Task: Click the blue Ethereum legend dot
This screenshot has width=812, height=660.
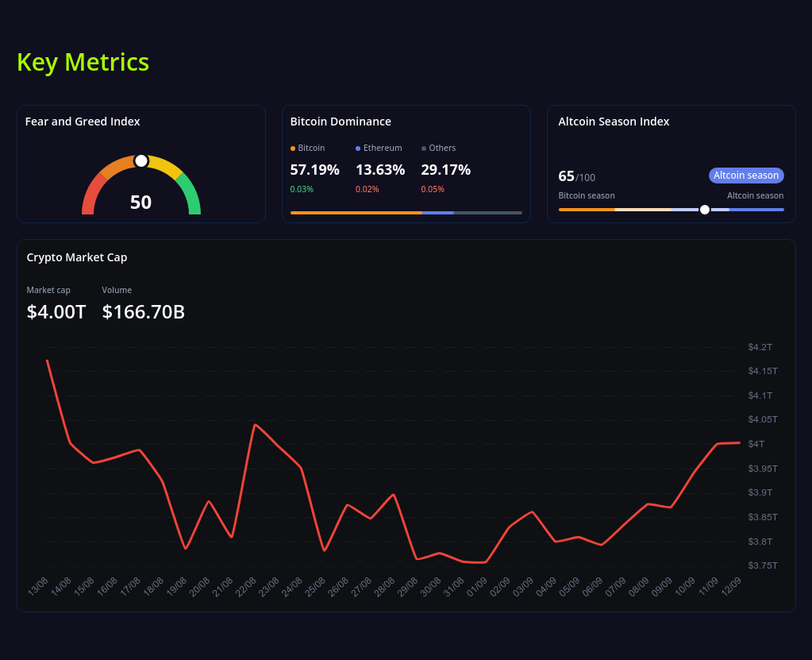Action: point(358,149)
